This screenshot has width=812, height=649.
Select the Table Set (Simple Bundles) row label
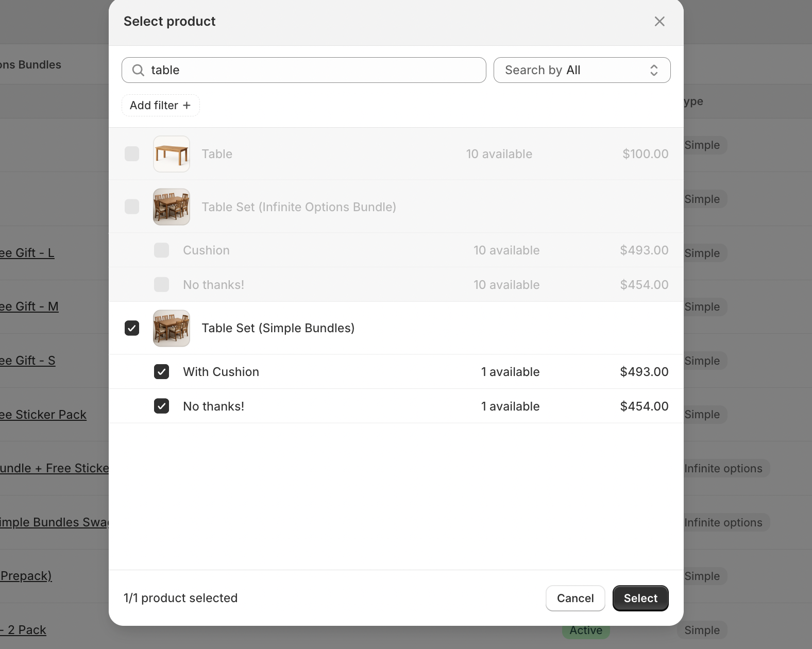(278, 328)
